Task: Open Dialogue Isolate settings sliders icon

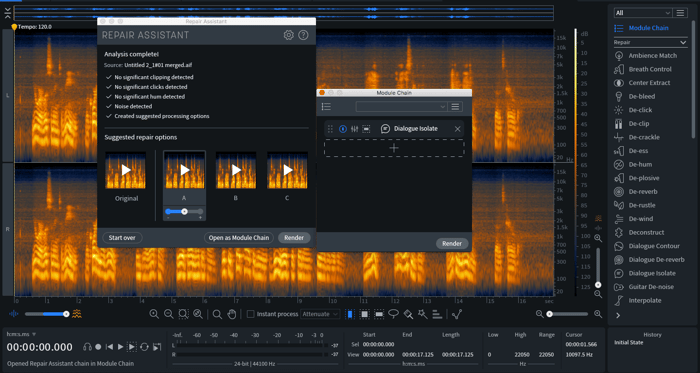Action: (x=354, y=129)
